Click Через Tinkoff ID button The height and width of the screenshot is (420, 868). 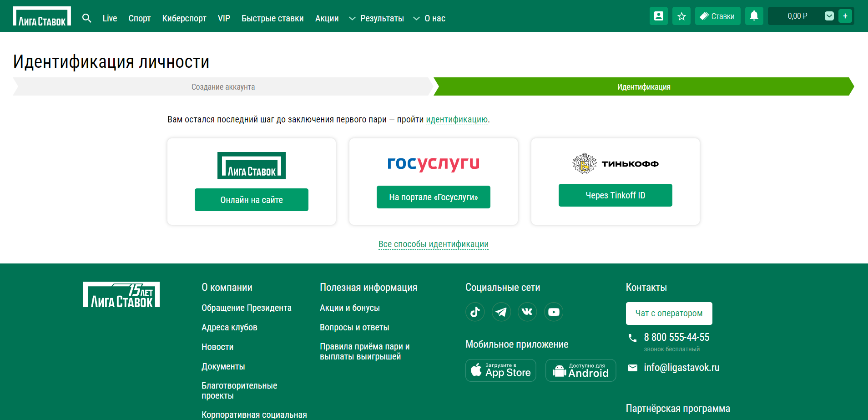(x=616, y=195)
